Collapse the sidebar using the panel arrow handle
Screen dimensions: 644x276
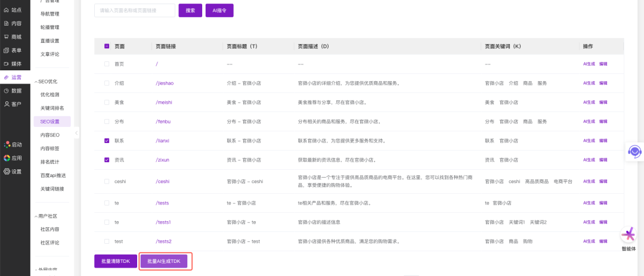77,134
